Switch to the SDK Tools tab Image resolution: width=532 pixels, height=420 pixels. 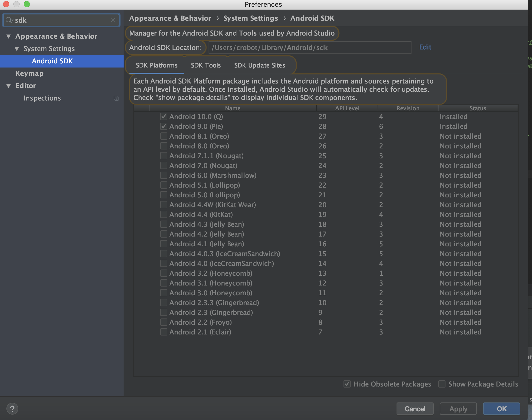[x=206, y=65]
